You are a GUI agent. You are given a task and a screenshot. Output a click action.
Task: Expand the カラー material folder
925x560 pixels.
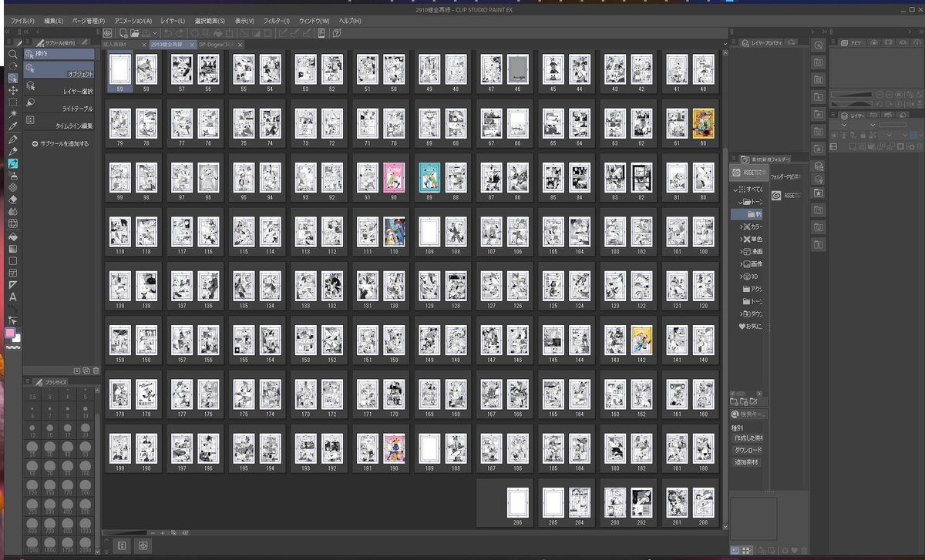tap(742, 227)
